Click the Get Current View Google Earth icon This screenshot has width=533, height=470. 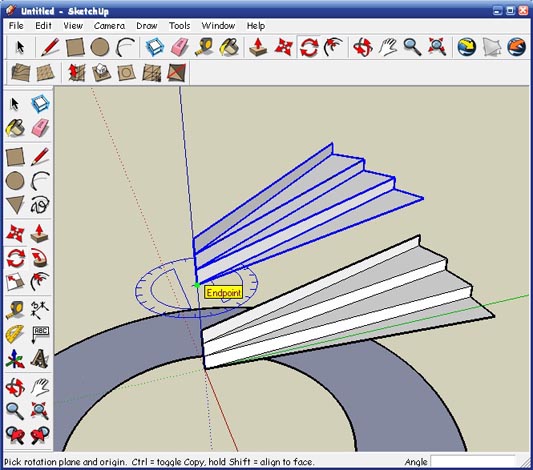(x=466, y=47)
